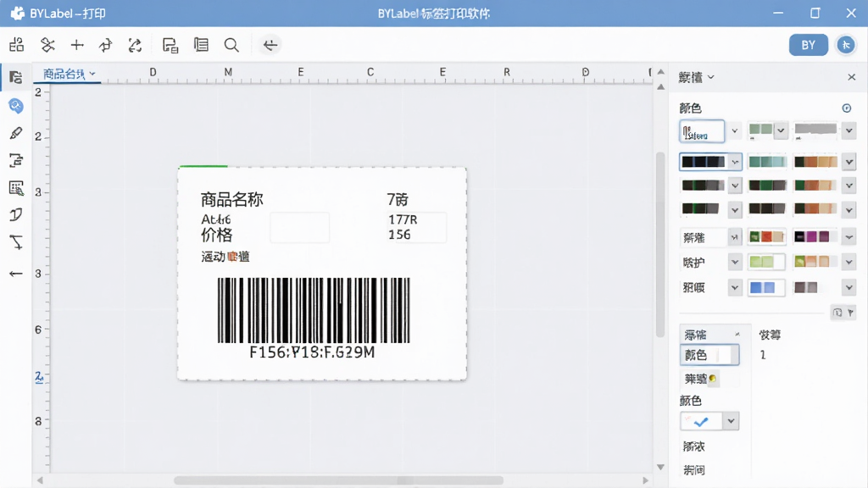Screen dimensions: 868x488
Task: Click the round back arrow toolbar button
Action: point(270,45)
